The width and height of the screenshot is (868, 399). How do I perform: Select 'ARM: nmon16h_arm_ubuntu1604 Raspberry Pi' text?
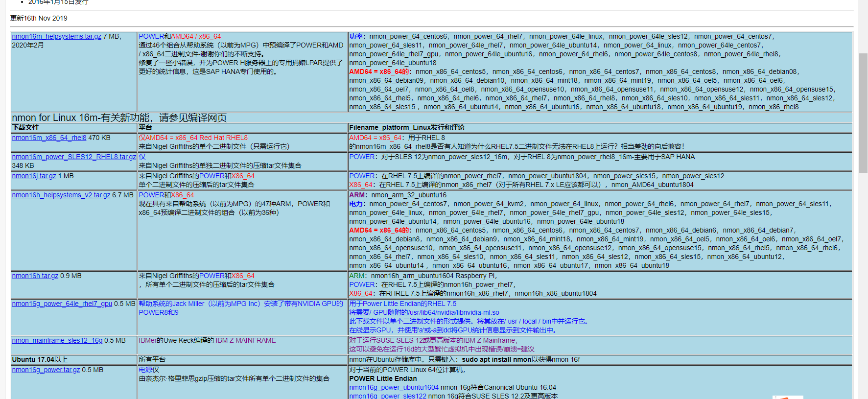click(x=422, y=276)
